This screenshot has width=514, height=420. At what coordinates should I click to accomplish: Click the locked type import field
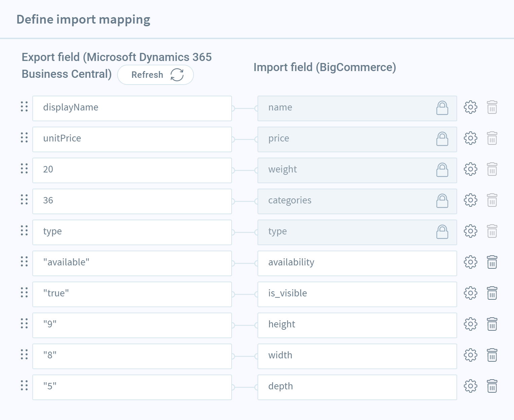(357, 232)
